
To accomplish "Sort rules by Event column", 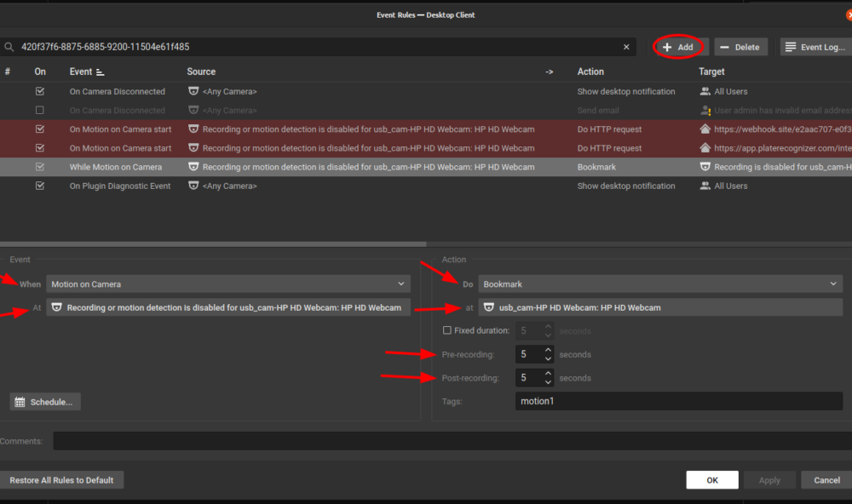I will pos(80,72).
